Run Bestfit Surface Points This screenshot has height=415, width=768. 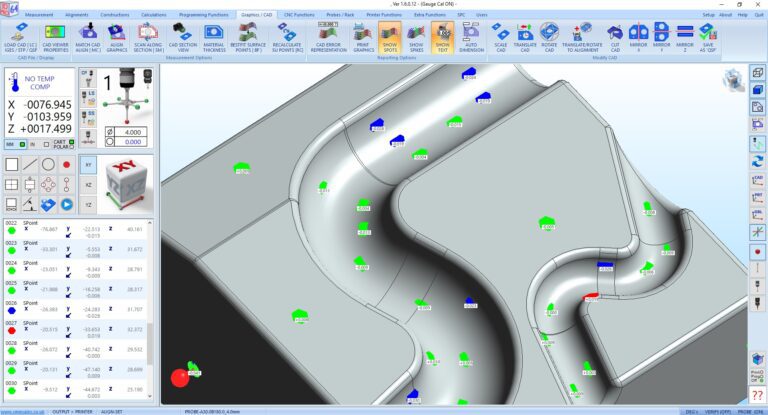point(248,38)
